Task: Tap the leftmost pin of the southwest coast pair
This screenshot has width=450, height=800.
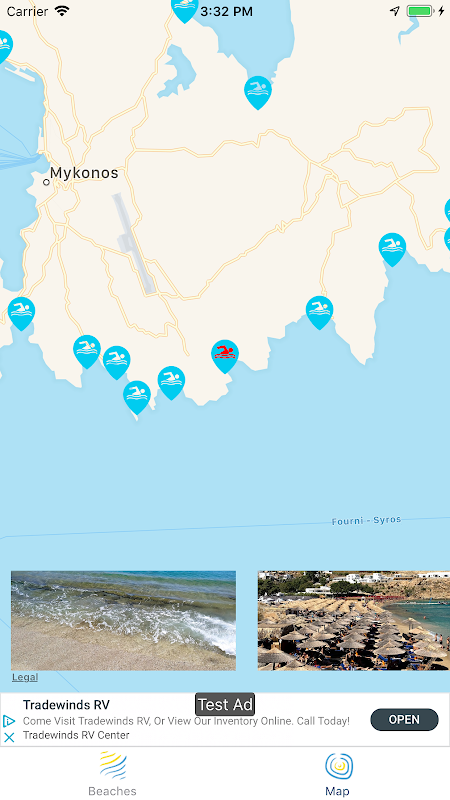Action: click(87, 351)
